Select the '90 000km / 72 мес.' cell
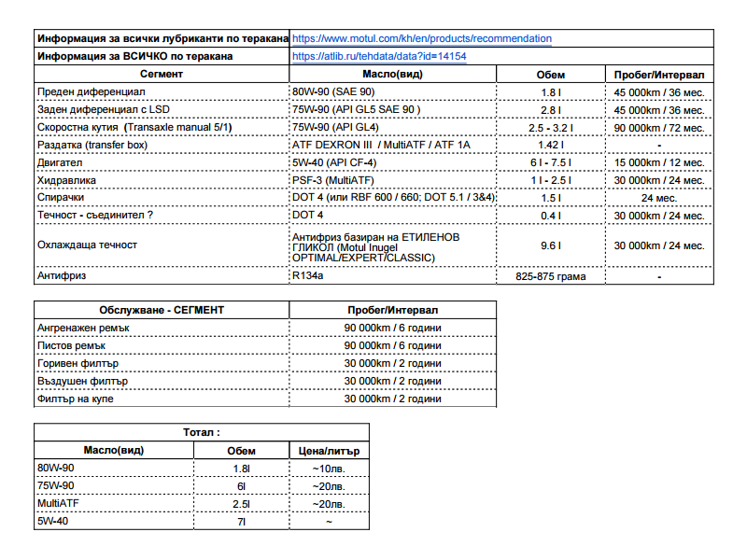The height and width of the screenshot is (560, 747). coord(659,128)
